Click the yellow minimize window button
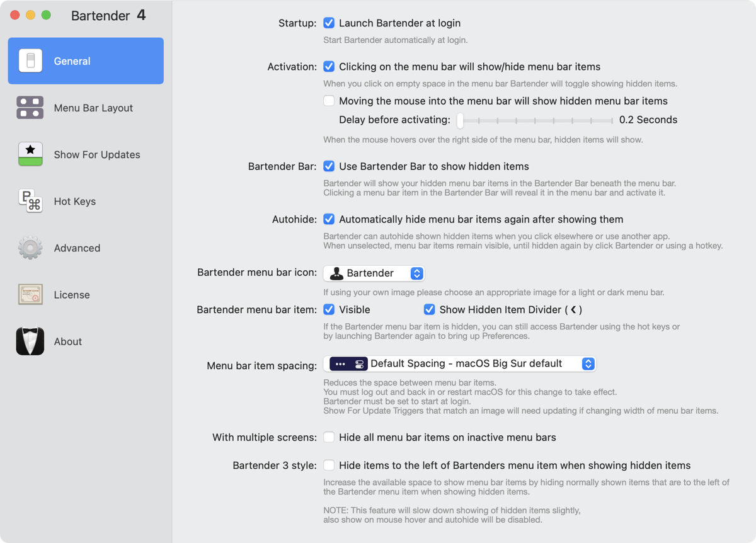This screenshot has width=756, height=543. pos(30,15)
